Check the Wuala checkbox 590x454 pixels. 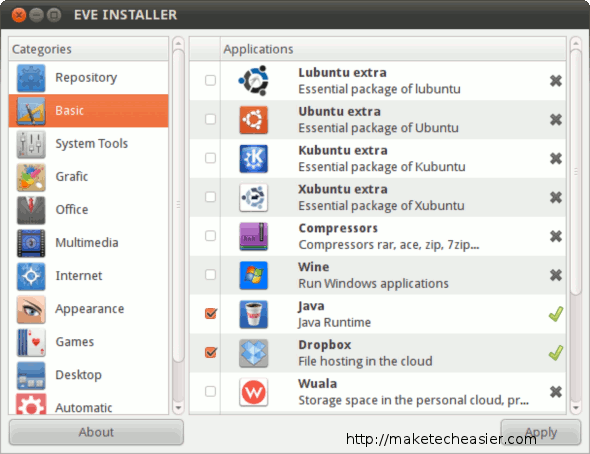210,391
